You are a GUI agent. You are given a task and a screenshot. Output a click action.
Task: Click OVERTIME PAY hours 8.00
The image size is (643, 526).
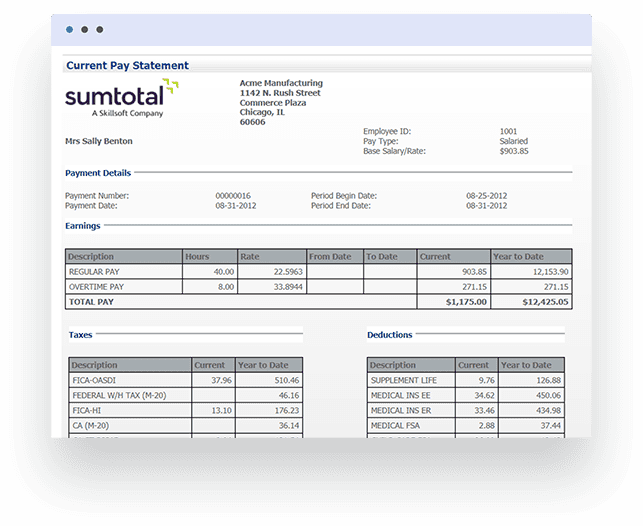(x=226, y=287)
